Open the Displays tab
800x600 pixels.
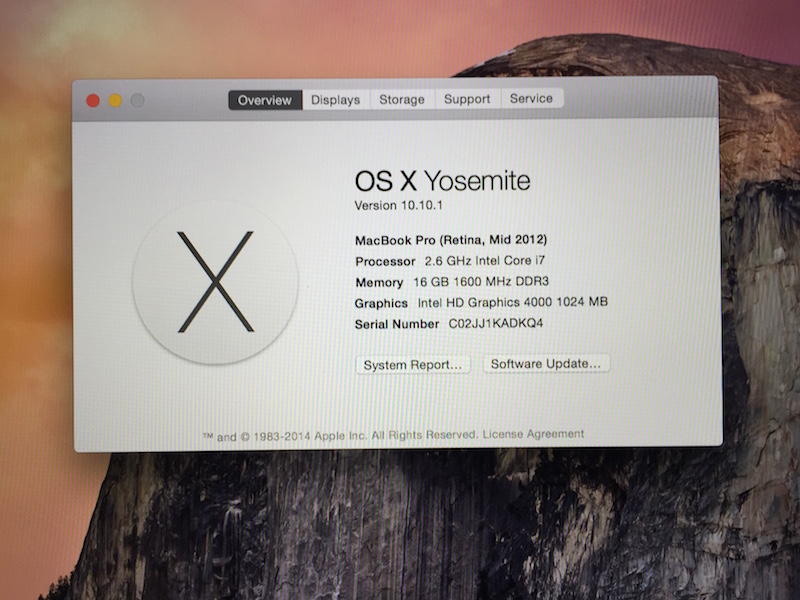tap(336, 99)
